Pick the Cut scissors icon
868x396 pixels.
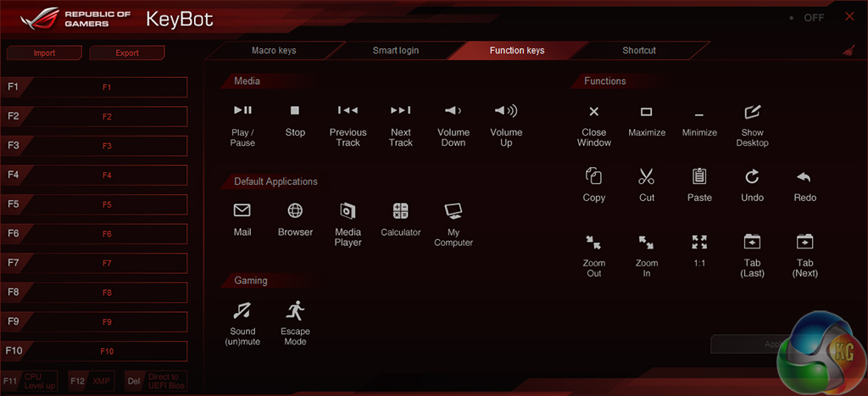coord(647,176)
